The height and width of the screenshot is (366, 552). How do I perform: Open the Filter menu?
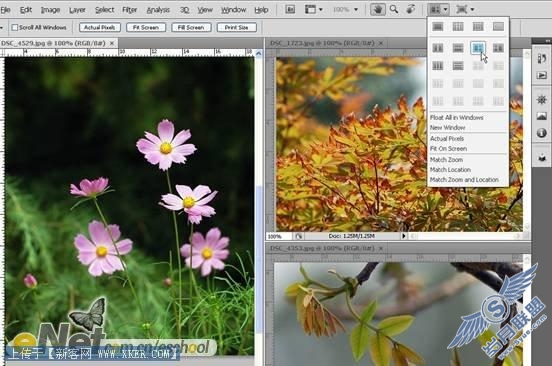[x=130, y=10]
